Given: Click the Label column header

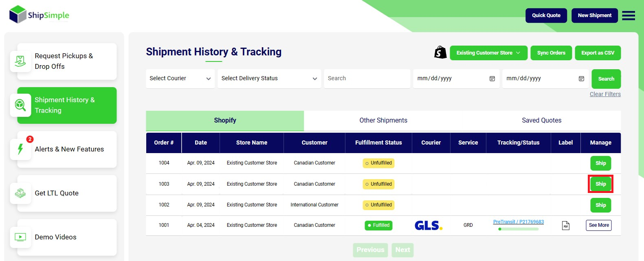Looking at the screenshot, I should pyautogui.click(x=566, y=143).
